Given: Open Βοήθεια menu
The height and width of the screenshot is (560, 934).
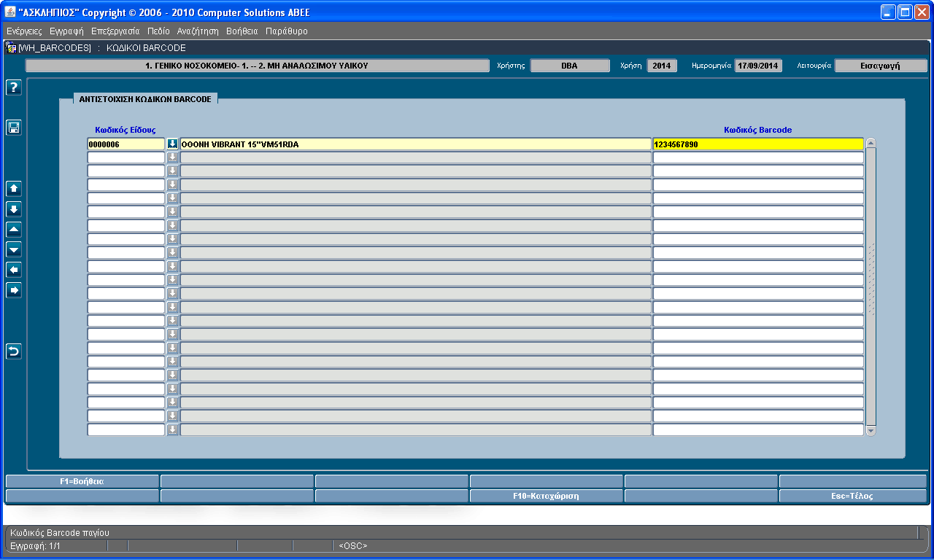Looking at the screenshot, I should [x=242, y=31].
